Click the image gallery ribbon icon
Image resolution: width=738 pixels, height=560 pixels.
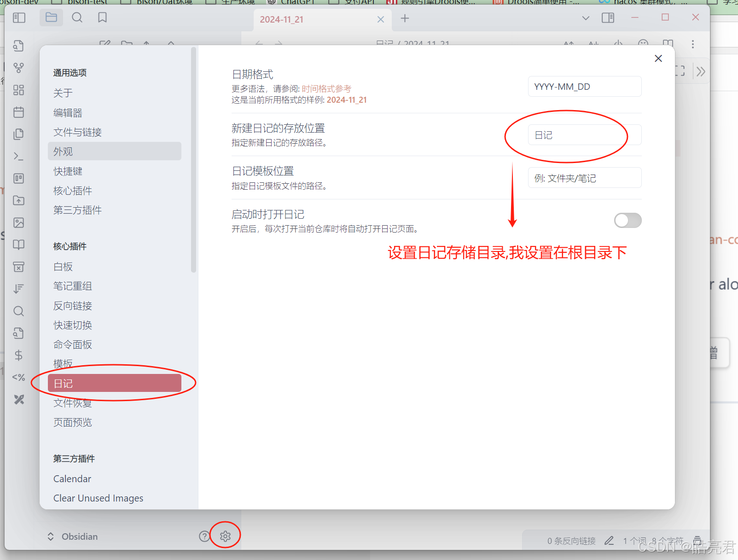18,223
